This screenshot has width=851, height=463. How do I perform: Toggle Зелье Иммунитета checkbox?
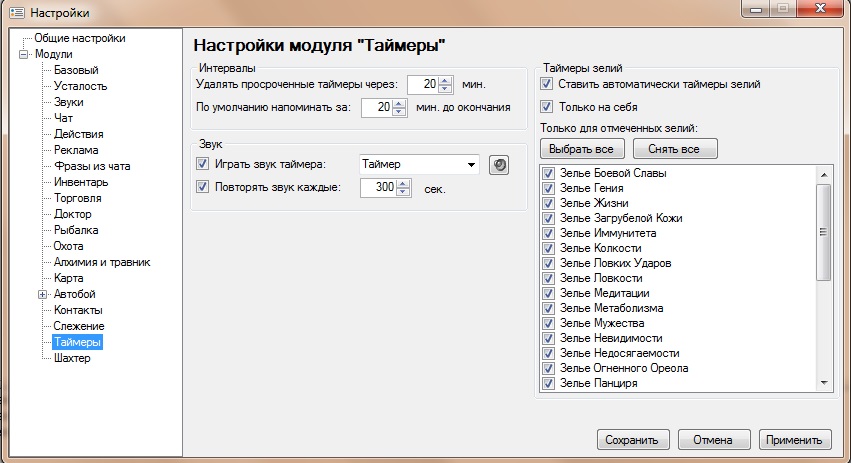548,233
